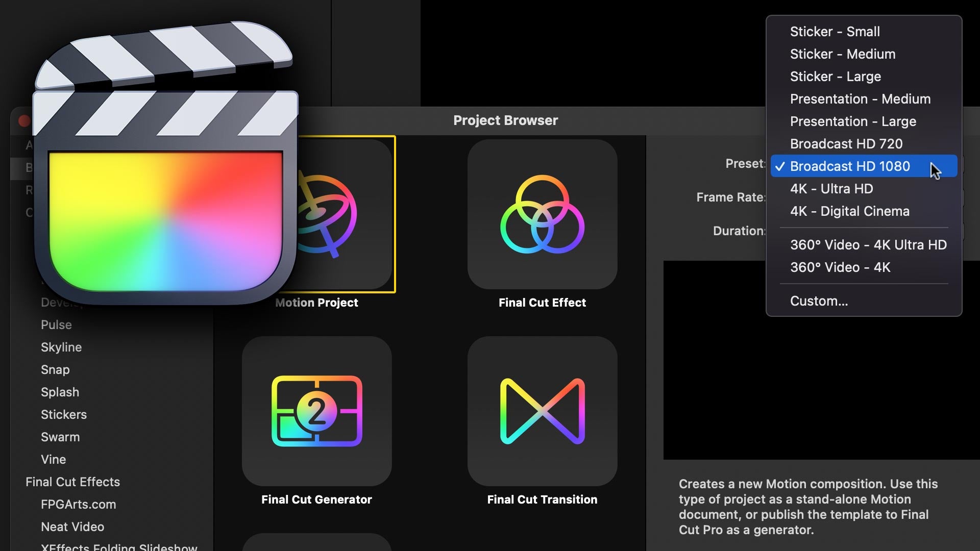Select checked Broadcast HD 1080 option

(x=850, y=166)
